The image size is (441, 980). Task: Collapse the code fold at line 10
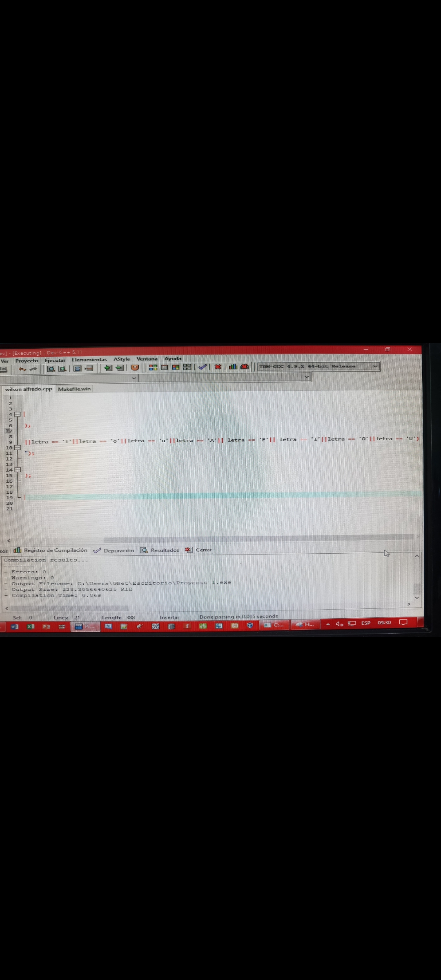(18, 448)
